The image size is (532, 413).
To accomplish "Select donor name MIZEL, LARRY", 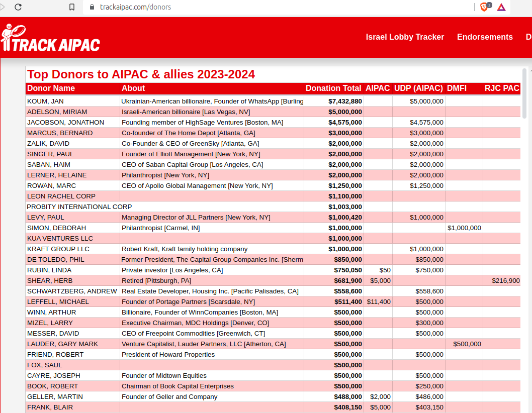I will pyautogui.click(x=50, y=323).
